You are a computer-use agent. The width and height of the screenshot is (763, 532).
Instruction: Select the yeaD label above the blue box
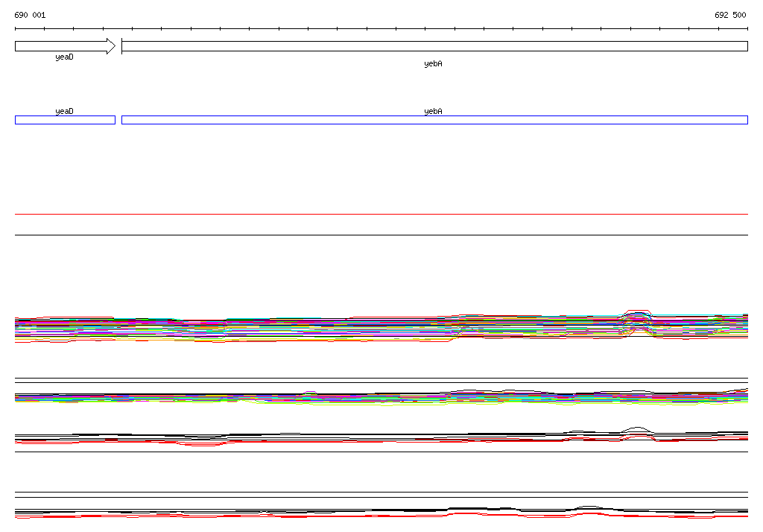click(65, 111)
